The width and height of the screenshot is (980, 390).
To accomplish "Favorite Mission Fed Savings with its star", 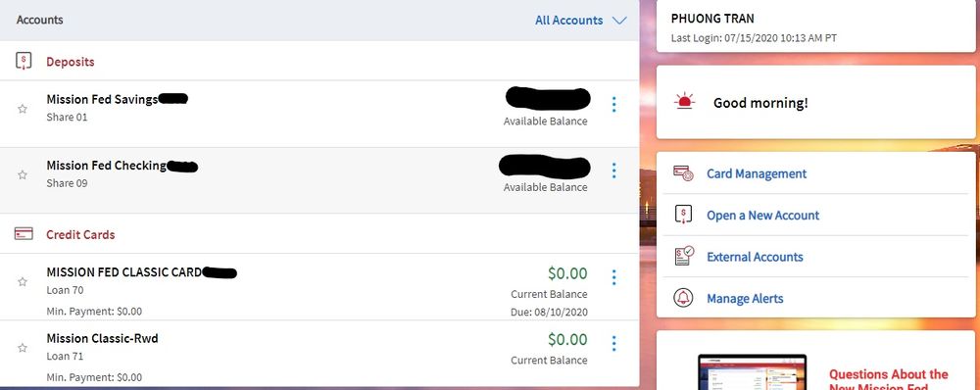I will tap(23, 109).
